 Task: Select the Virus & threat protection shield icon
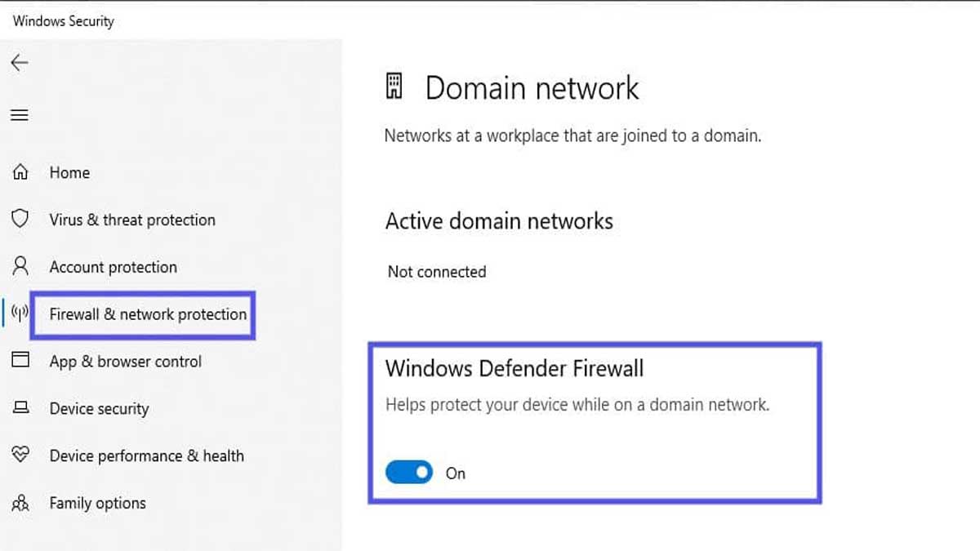[x=18, y=220]
